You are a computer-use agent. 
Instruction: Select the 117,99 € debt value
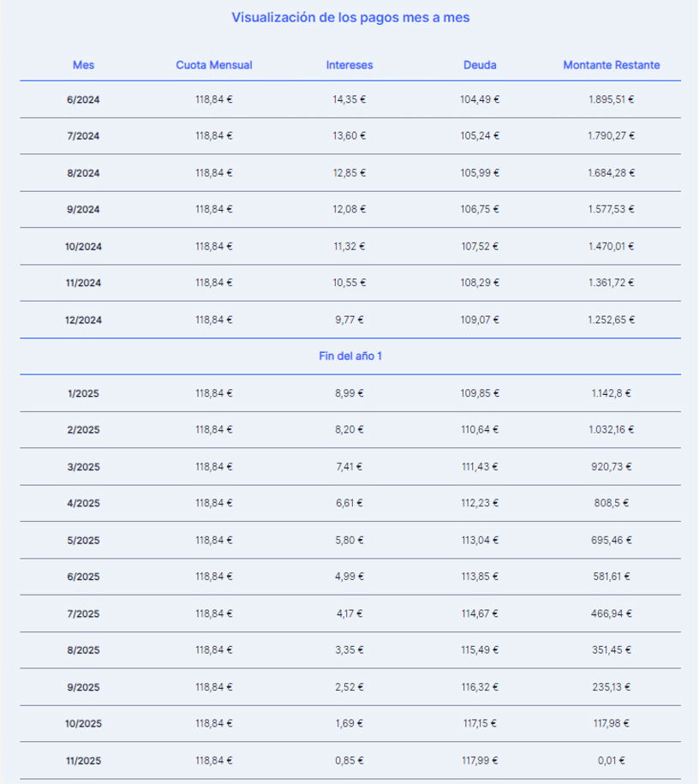[x=480, y=761]
